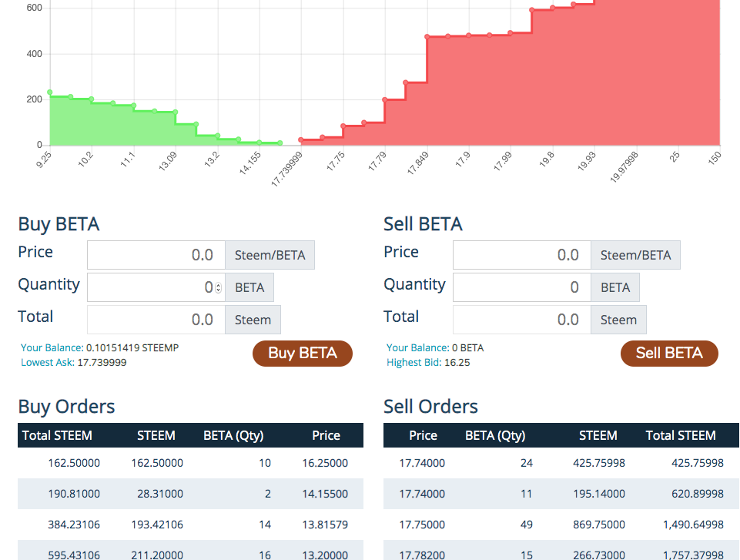
Task: Click the 869.75000 STEEM cell
Action: [599, 525]
